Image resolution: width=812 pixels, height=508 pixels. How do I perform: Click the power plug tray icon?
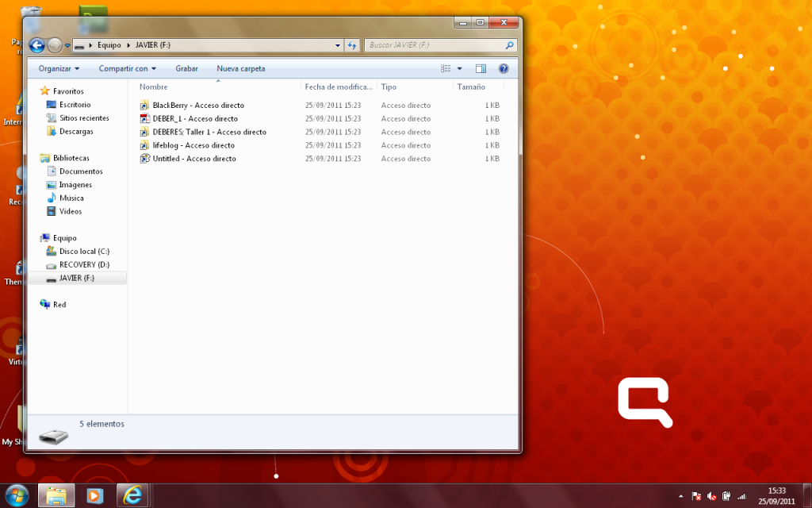(726, 497)
